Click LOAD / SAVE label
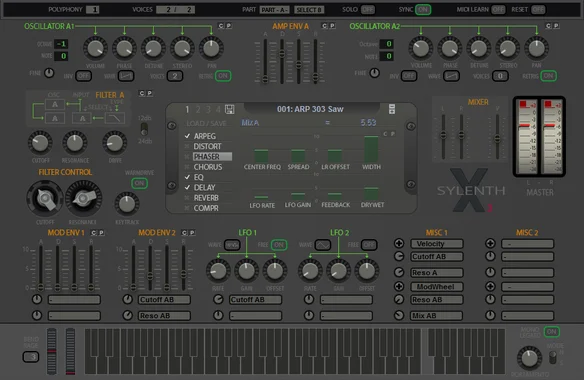584x380 pixels. pyautogui.click(x=206, y=123)
